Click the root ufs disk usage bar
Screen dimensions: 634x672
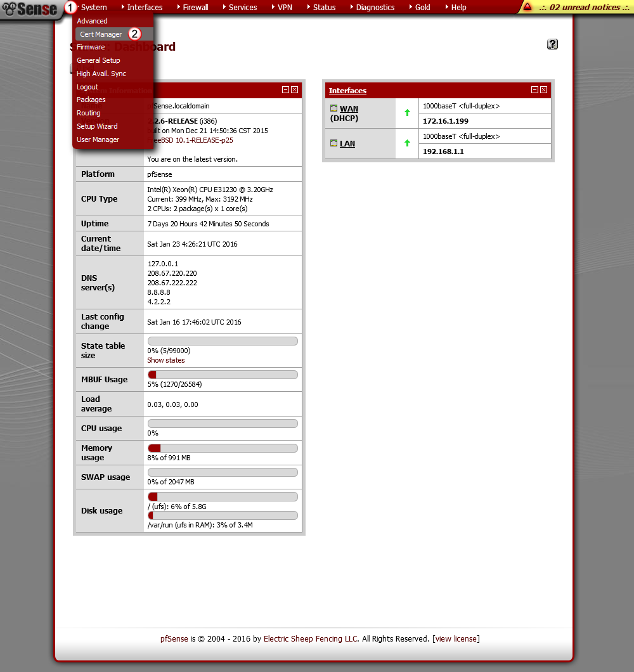223,497
